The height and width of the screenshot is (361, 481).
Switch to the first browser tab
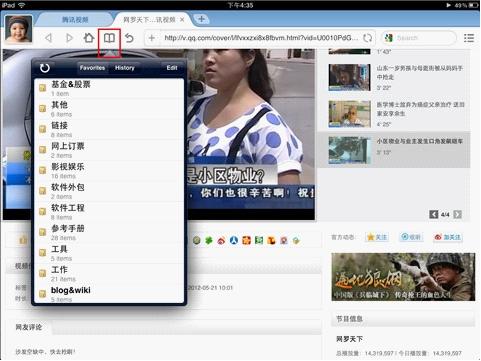coord(75,20)
